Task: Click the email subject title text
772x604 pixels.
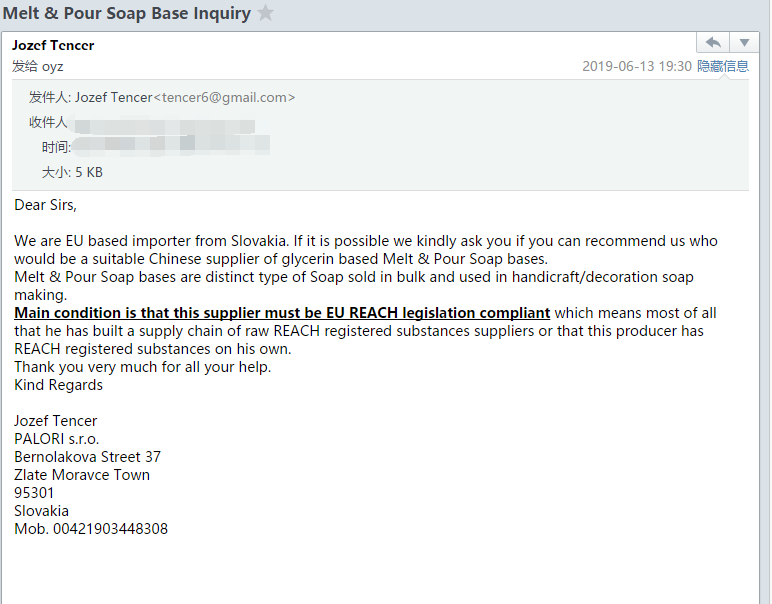Action: [127, 13]
